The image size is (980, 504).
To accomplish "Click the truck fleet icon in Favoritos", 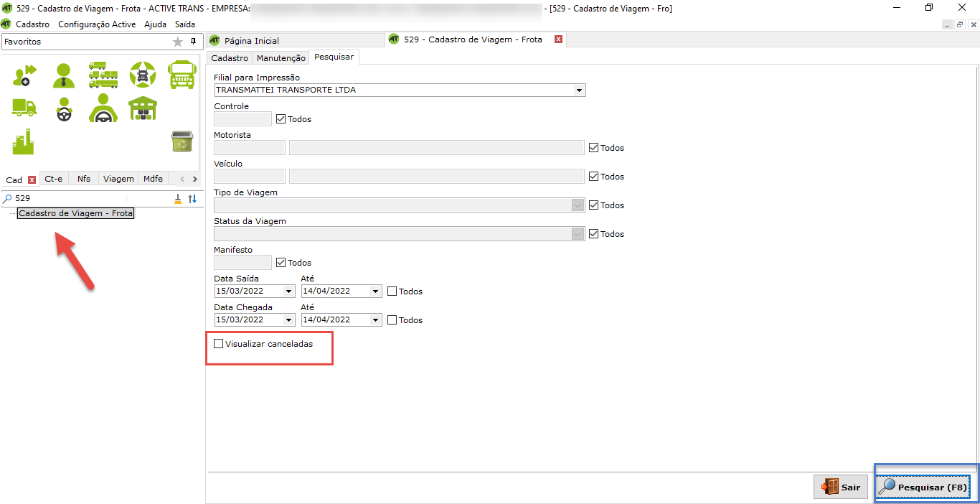I will point(103,74).
